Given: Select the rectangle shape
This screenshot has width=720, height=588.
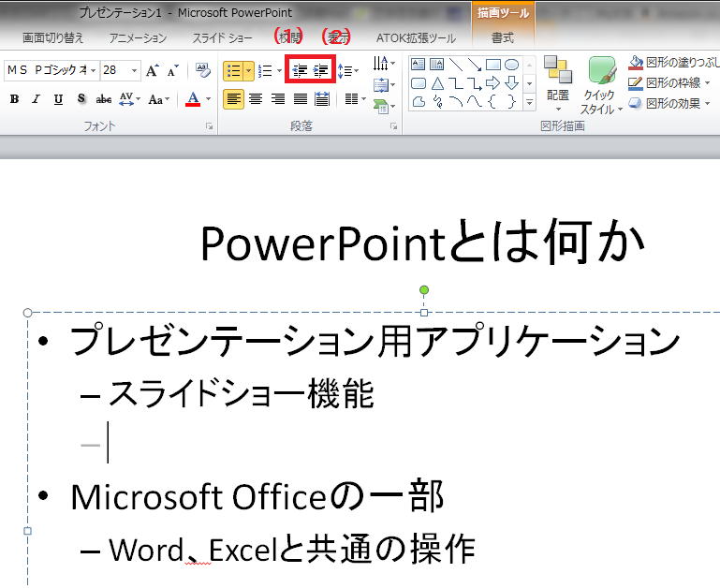Looking at the screenshot, I should 493,65.
